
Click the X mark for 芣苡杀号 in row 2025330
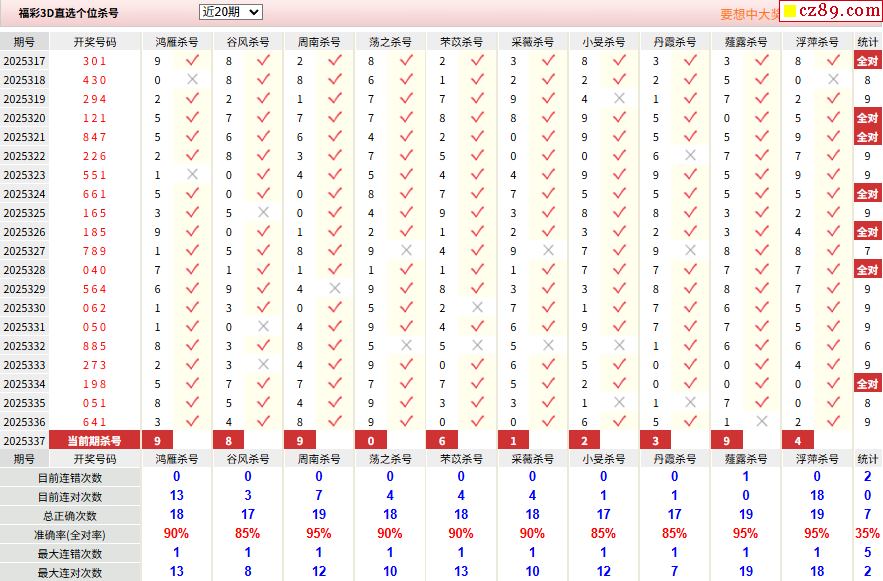coord(477,307)
